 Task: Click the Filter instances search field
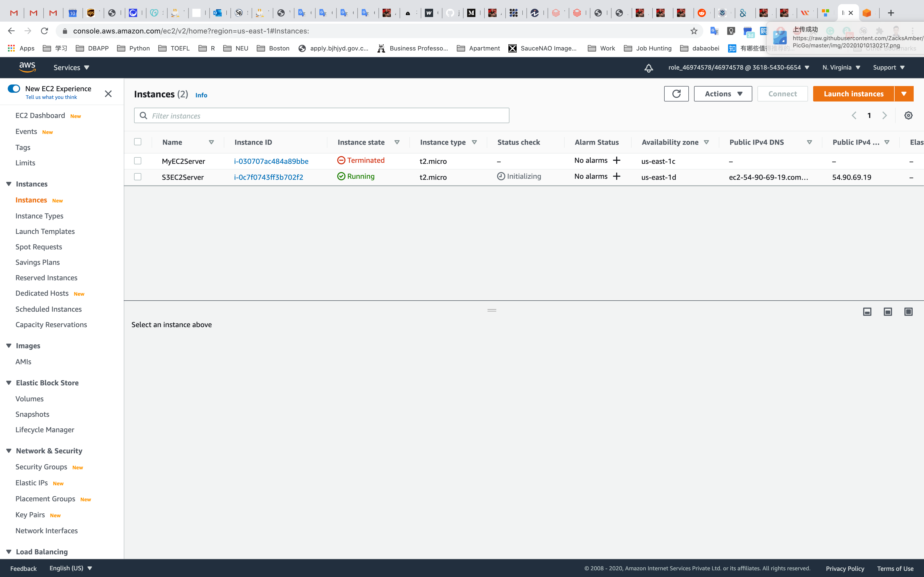click(321, 116)
